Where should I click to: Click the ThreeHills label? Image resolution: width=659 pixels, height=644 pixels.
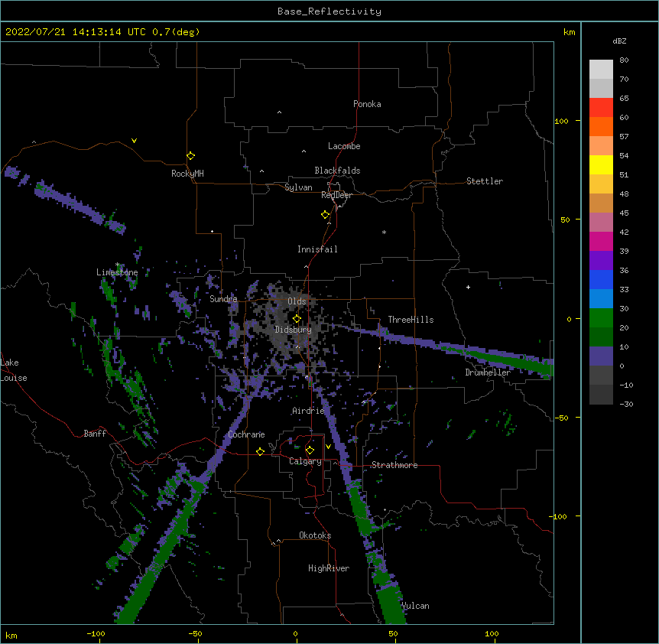click(x=411, y=320)
